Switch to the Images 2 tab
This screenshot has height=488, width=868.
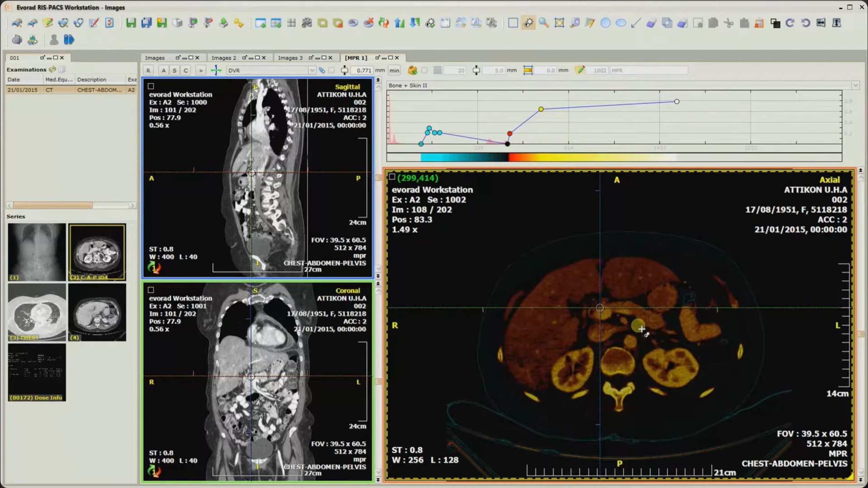[x=224, y=58]
